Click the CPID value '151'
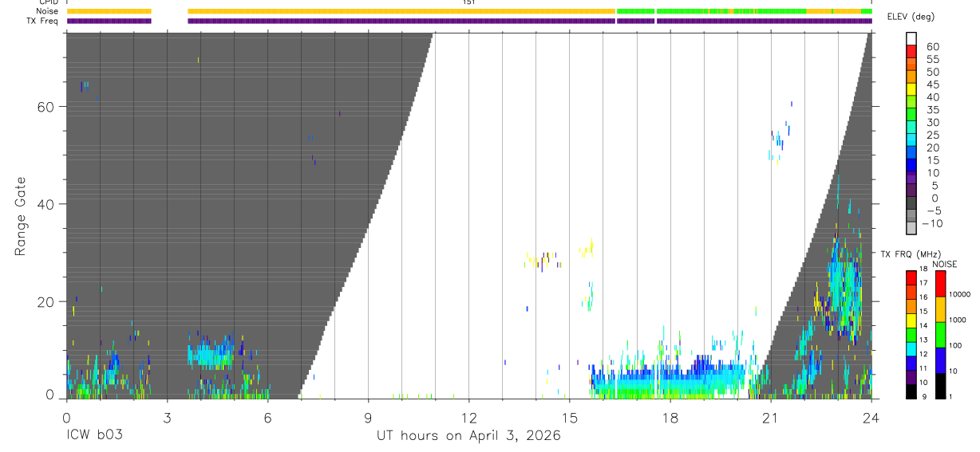The image size is (980, 452). point(469,2)
